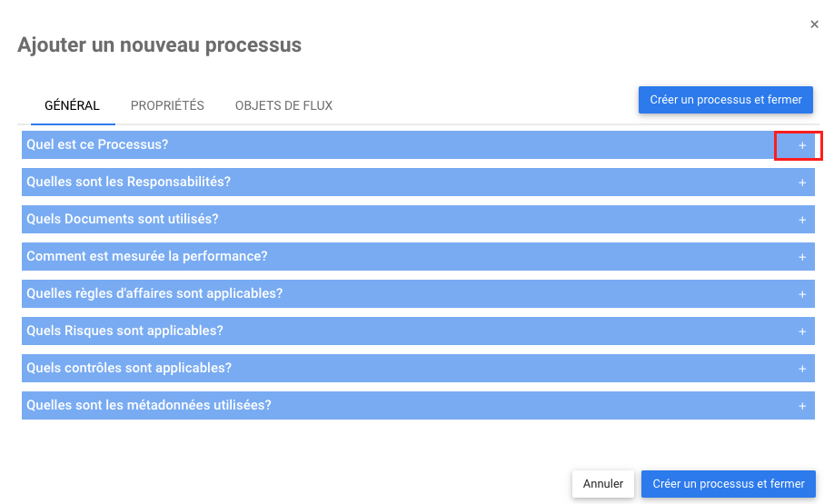Click plus icon on 'Quel est ce Processus?'
Viewport: 834px width, 504px height.
(802, 145)
